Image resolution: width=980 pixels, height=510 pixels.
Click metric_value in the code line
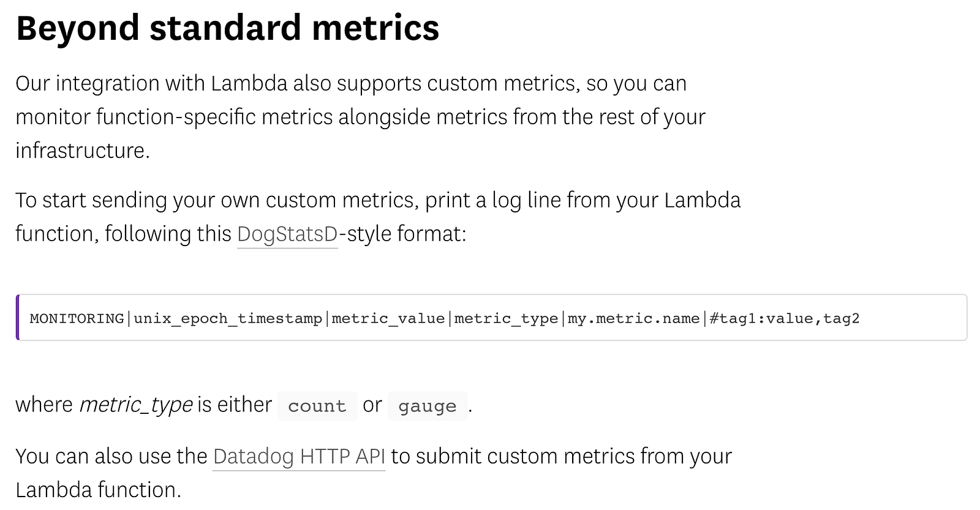388,318
